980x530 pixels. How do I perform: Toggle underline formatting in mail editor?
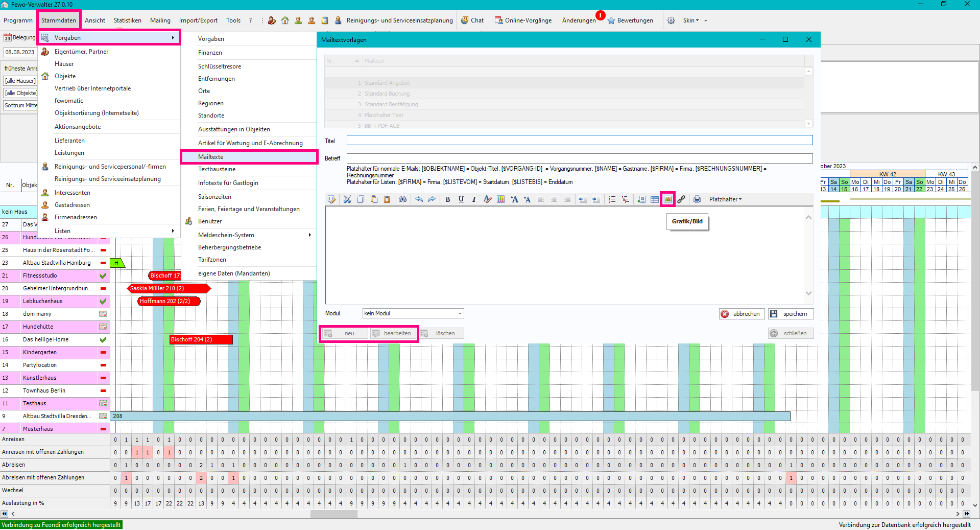click(461, 199)
